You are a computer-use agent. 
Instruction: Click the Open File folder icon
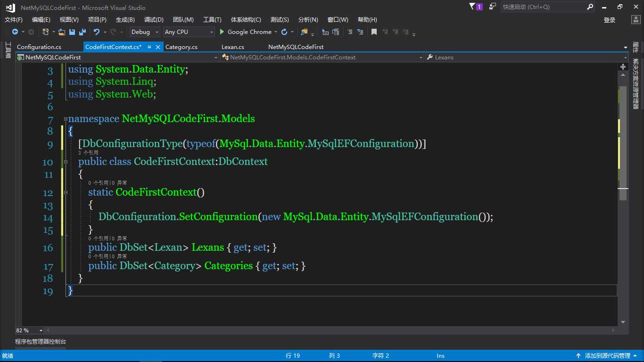[x=62, y=32]
